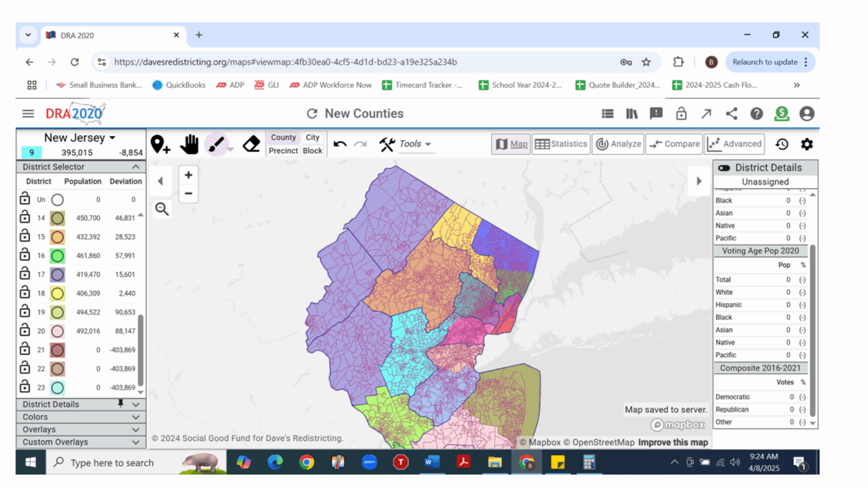Viewport: 868px width, 488px height.
Task: Switch to the Statistics tab
Action: (x=561, y=144)
